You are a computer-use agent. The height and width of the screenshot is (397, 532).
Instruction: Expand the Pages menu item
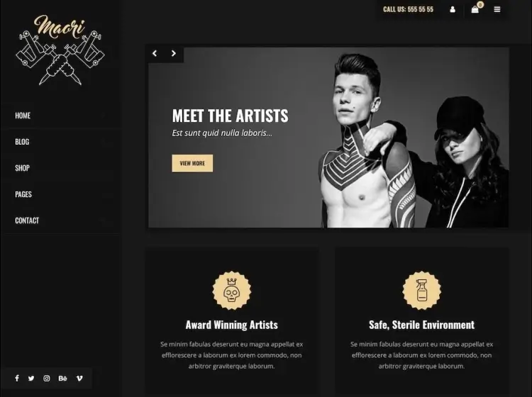pyautogui.click(x=23, y=194)
